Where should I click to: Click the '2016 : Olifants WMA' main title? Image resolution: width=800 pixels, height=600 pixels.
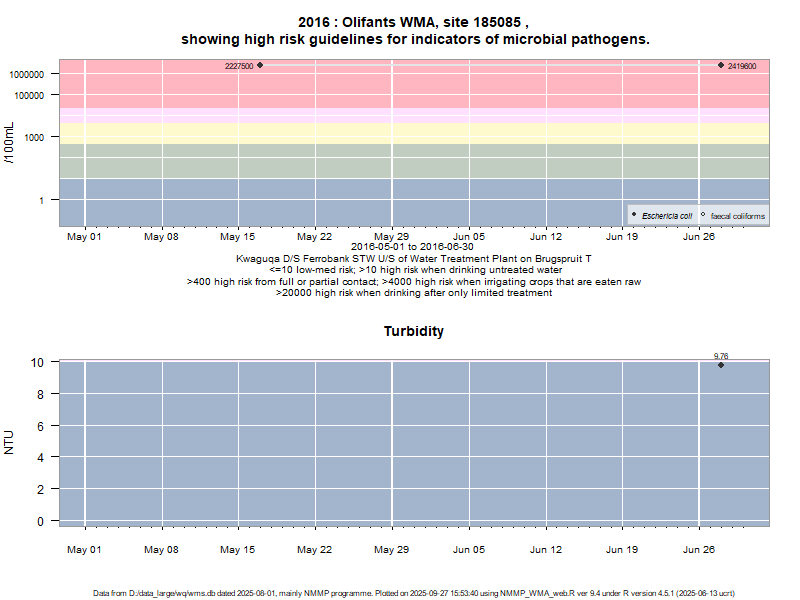[414, 21]
